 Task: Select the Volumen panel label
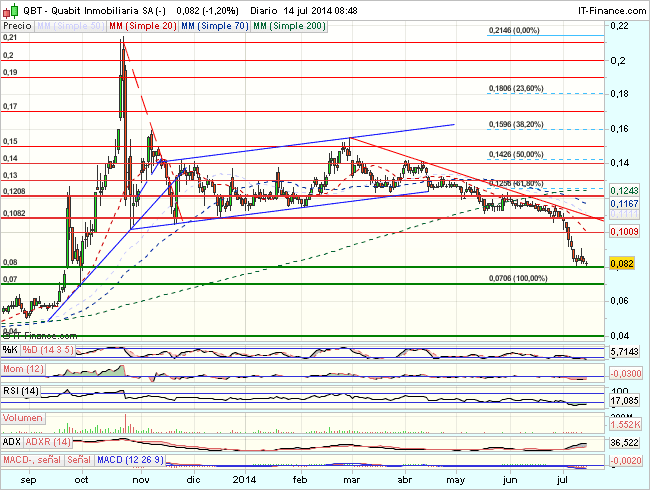22,417
